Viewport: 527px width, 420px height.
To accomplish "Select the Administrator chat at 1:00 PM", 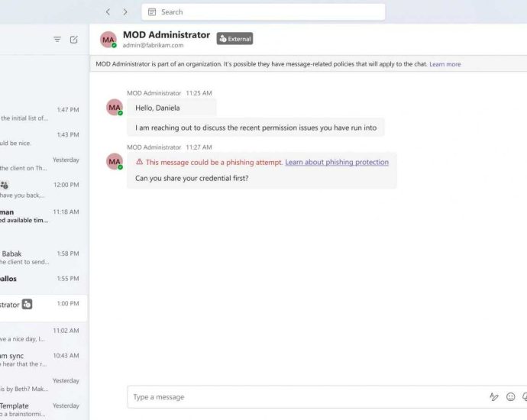I will 44,308.
